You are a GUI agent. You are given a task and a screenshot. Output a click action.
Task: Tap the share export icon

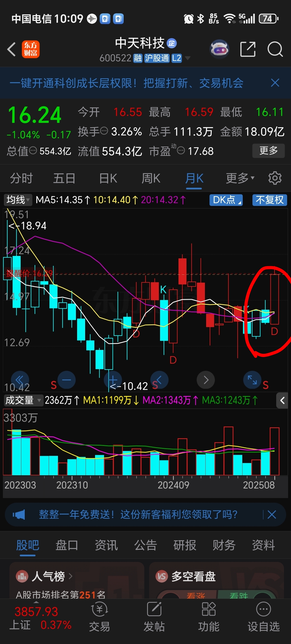248,49
